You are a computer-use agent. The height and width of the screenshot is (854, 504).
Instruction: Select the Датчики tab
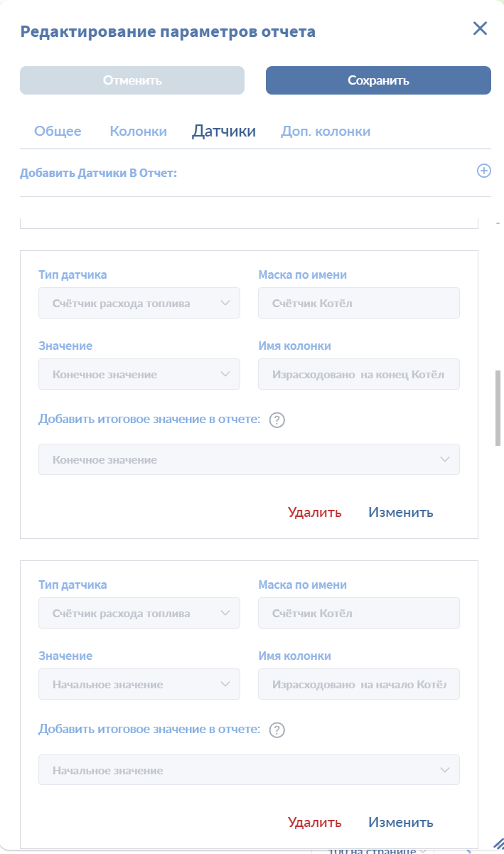(x=224, y=132)
